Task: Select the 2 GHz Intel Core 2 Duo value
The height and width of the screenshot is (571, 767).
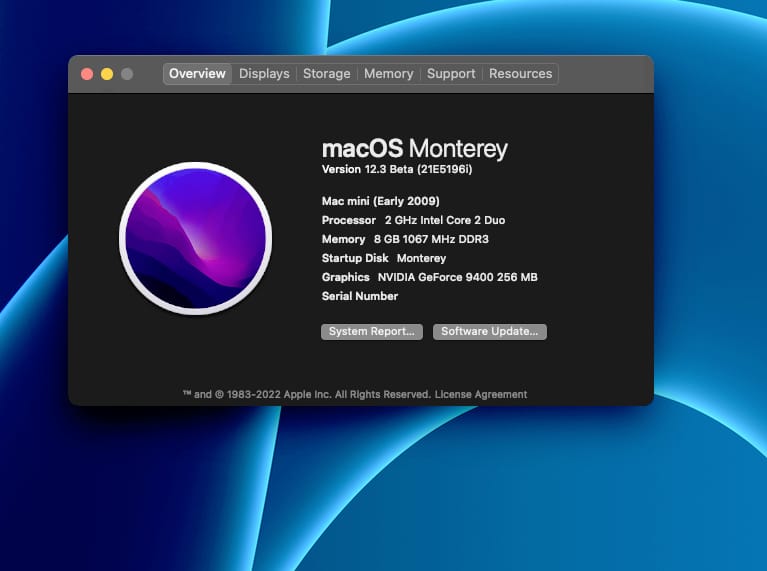Action: point(445,220)
